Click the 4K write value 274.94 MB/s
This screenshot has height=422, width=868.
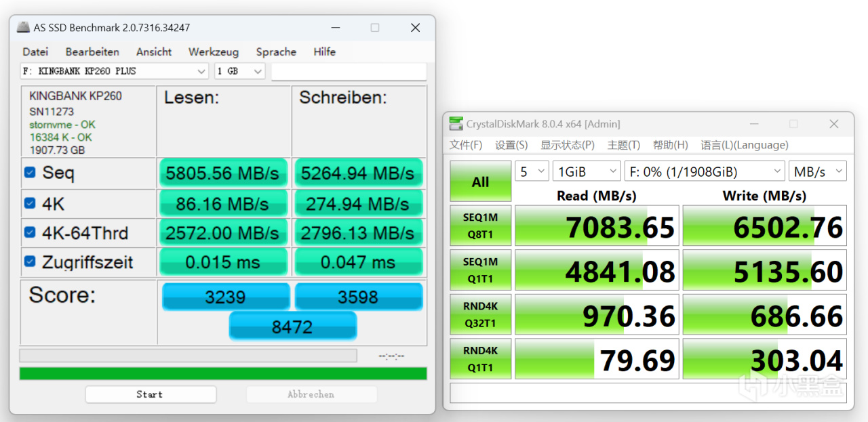pos(358,203)
